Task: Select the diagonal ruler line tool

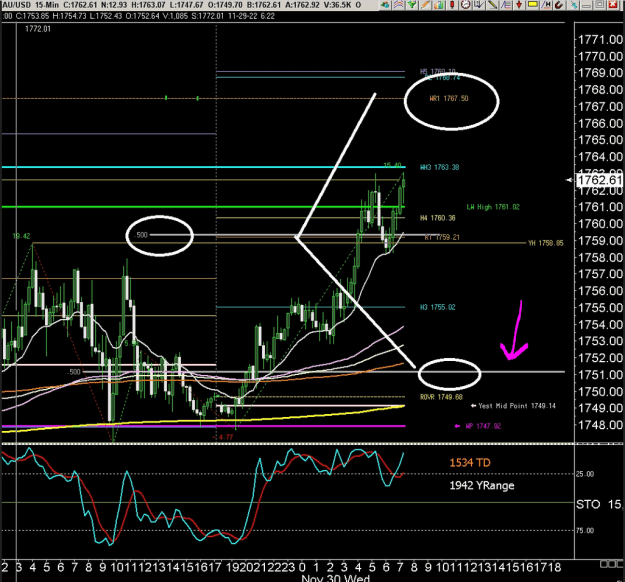Action: pos(492,5)
